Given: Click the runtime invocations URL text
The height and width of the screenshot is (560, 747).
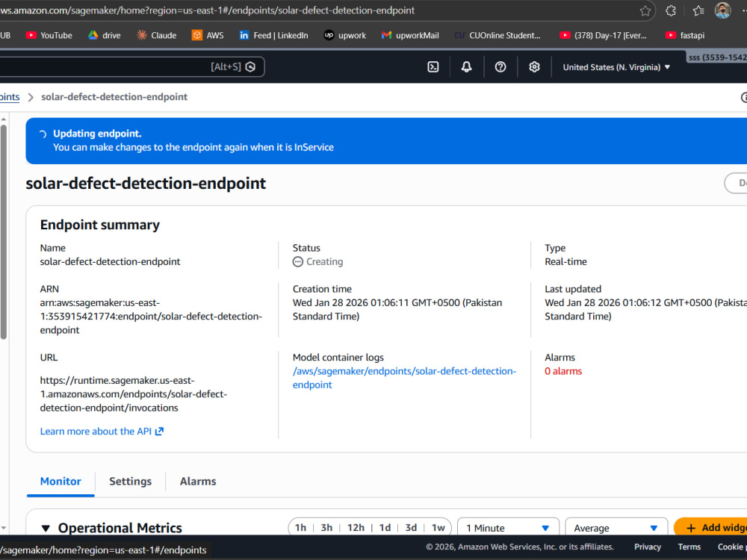Looking at the screenshot, I should (134, 394).
